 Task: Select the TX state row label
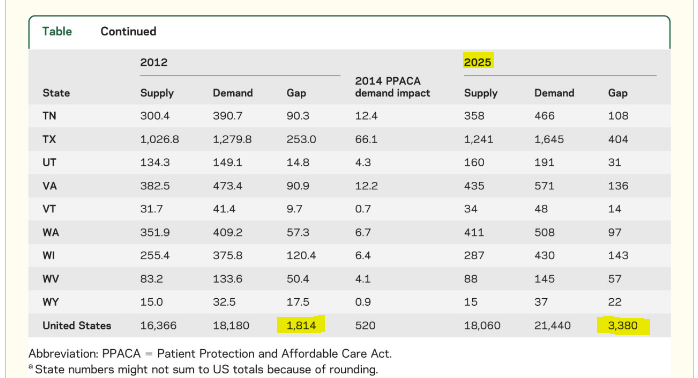pos(49,139)
